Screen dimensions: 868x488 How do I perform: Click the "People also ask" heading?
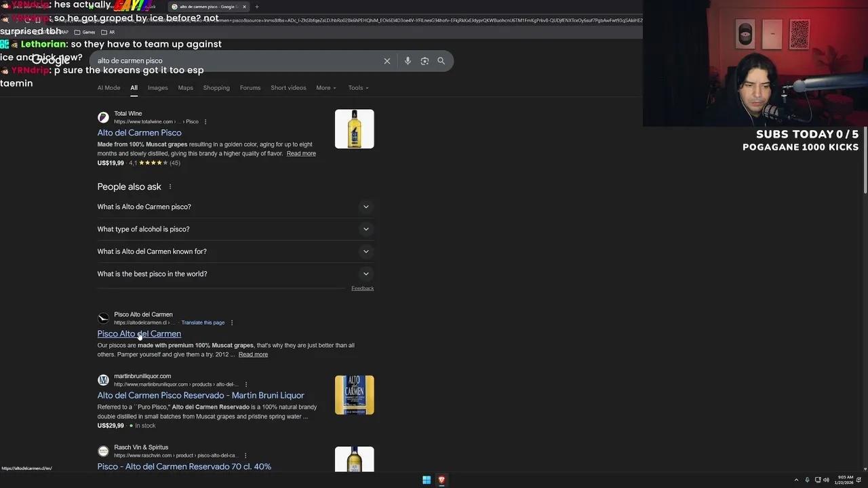click(x=129, y=186)
